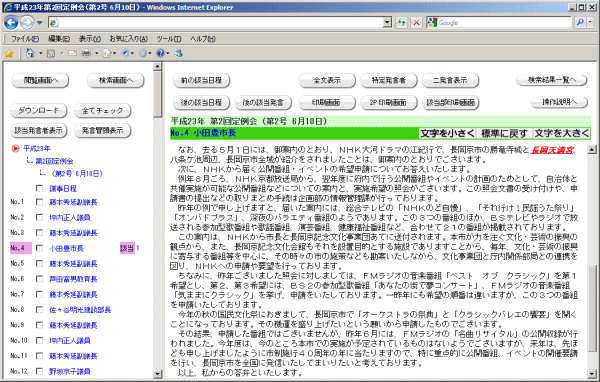Image resolution: width=600 pixels, height=382 pixels.
Task: Click the green Refresh icon
Action: pos(401,23)
